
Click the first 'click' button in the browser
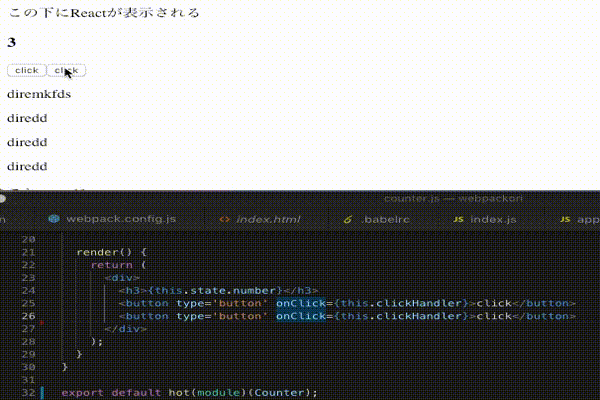coord(27,70)
